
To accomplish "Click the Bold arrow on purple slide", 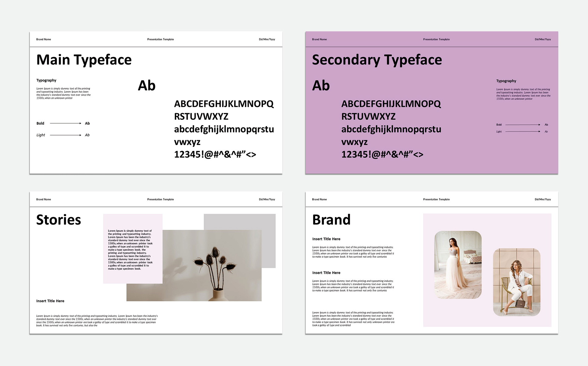I will [x=522, y=125].
